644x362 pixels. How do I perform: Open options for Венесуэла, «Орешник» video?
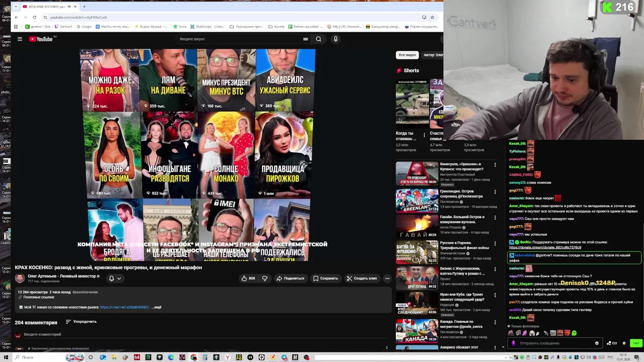pos(495,165)
